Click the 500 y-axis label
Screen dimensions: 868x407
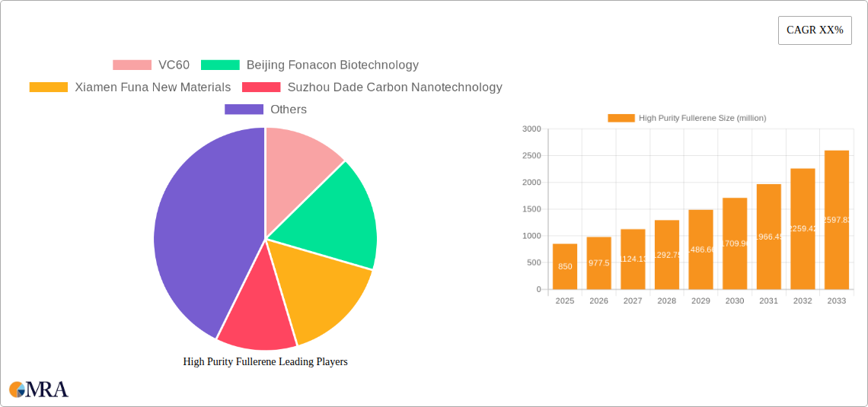pyautogui.click(x=535, y=262)
